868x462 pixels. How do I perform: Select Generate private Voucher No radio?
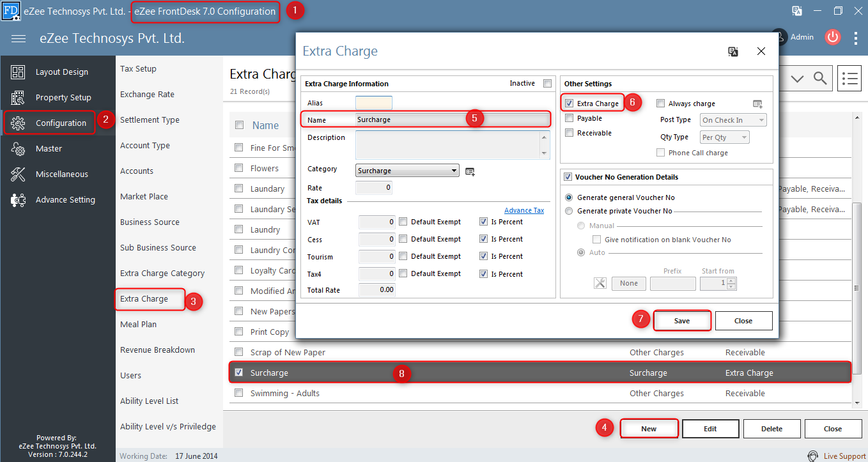point(569,211)
